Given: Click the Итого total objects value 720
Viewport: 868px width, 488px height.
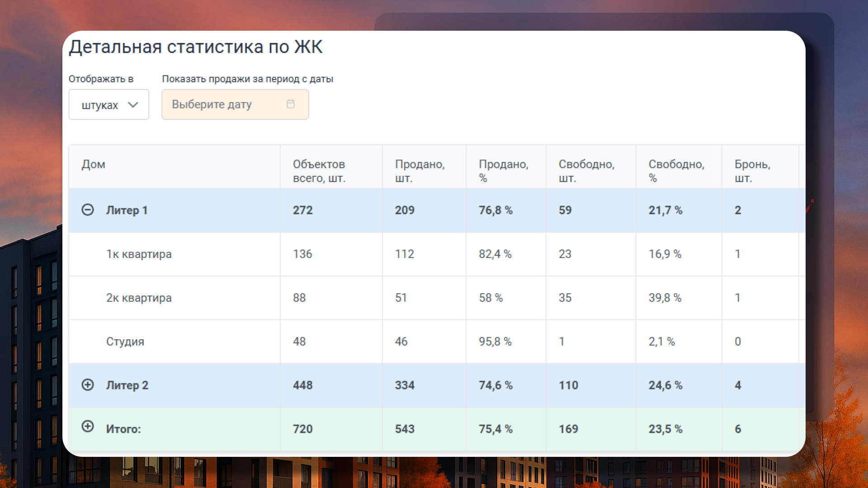Looking at the screenshot, I should click(x=302, y=429).
